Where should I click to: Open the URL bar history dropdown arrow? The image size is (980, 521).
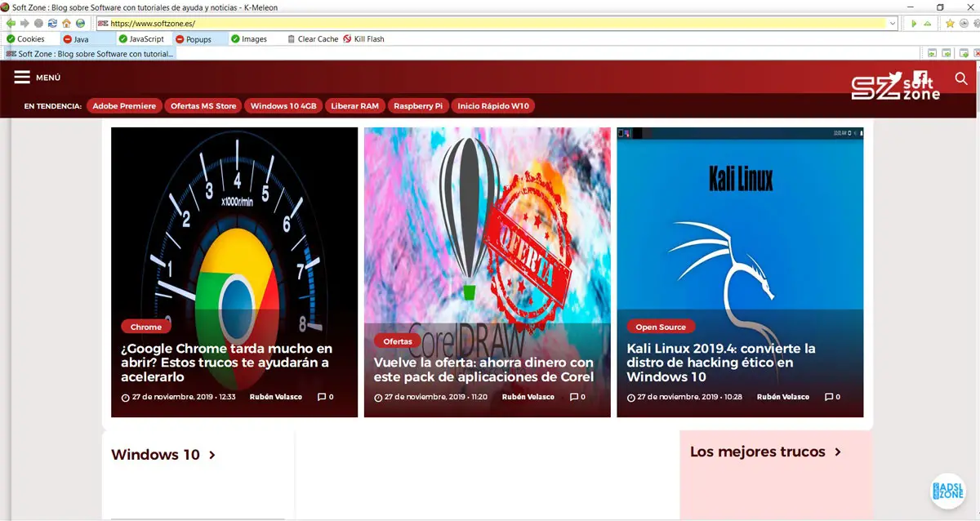click(x=893, y=24)
